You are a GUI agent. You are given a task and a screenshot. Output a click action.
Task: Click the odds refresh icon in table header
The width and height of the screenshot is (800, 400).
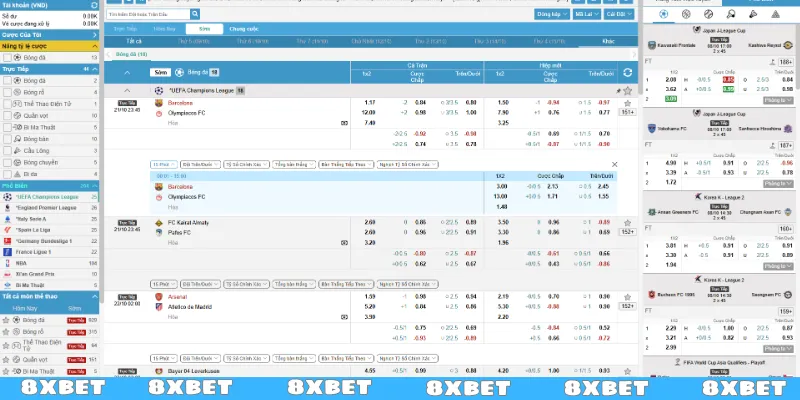(x=627, y=73)
